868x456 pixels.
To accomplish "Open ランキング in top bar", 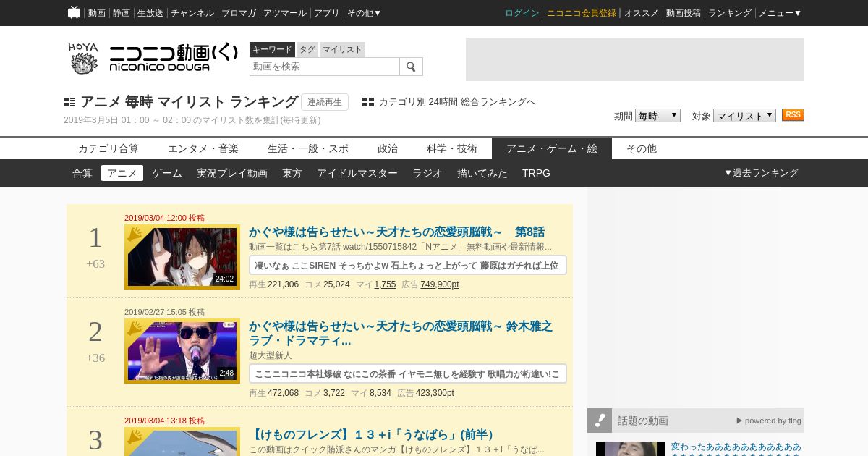I will click(x=730, y=13).
